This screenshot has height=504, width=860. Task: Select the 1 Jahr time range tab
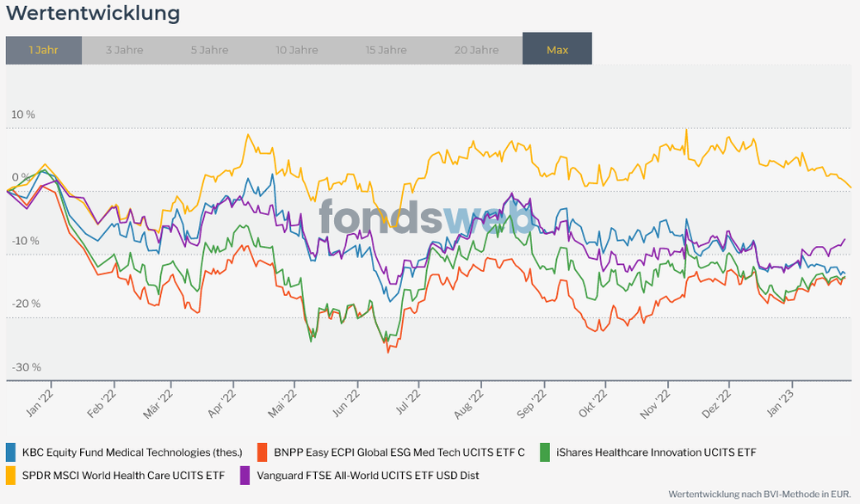tap(43, 50)
